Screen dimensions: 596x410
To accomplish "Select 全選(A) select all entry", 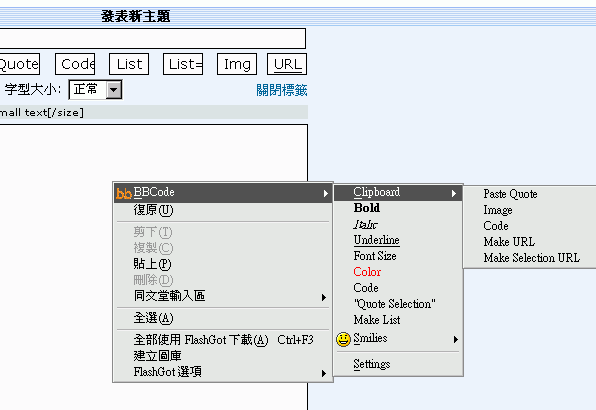I will [x=223, y=318].
